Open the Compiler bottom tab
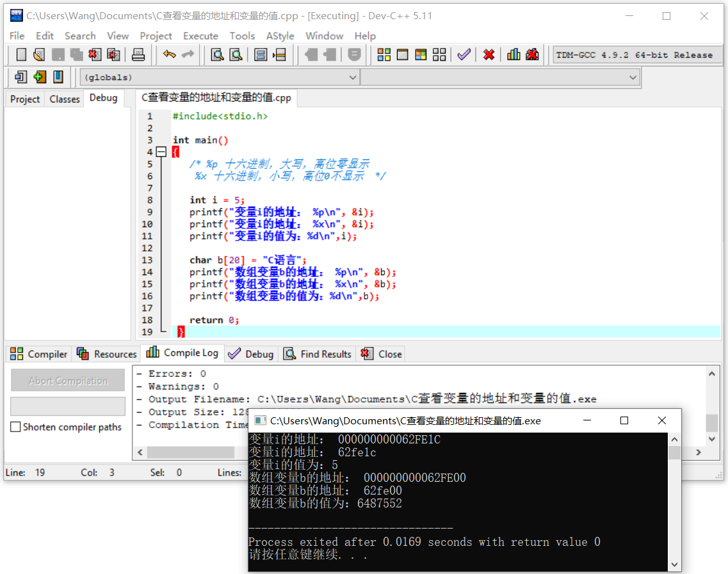Screen dimensions: 728x574 [x=39, y=354]
